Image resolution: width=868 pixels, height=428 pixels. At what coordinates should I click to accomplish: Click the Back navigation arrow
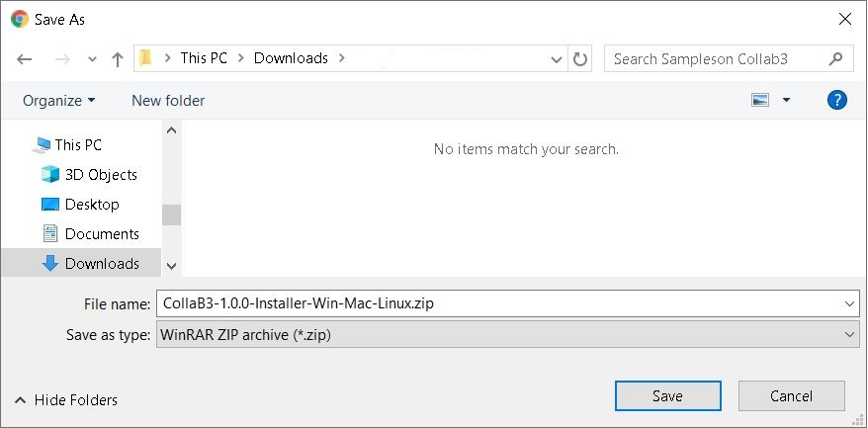pyautogui.click(x=25, y=59)
